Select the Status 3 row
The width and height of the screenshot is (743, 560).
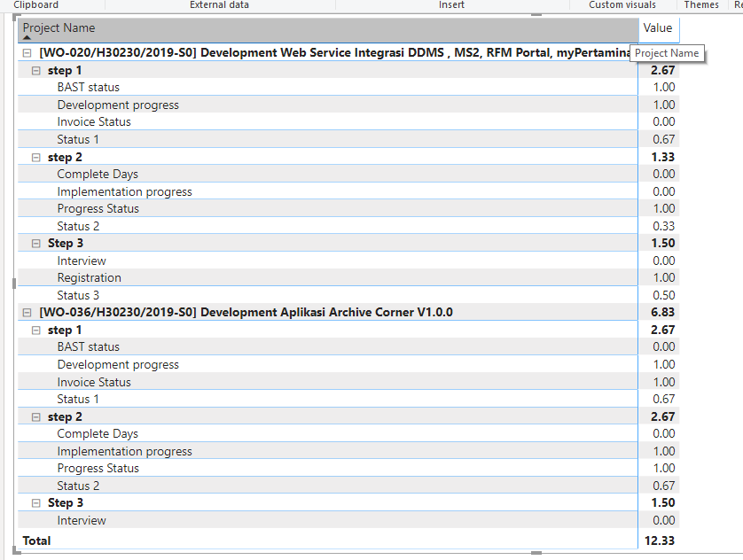[x=78, y=295]
